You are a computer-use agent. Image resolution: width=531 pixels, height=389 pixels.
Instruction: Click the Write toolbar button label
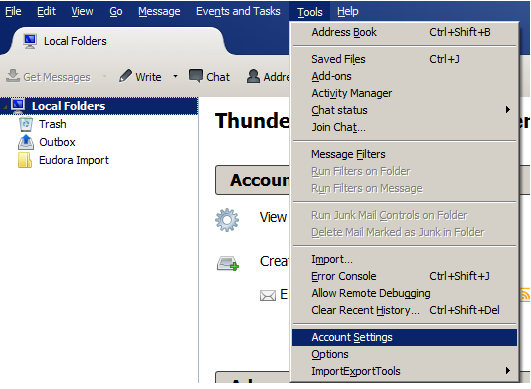click(148, 77)
